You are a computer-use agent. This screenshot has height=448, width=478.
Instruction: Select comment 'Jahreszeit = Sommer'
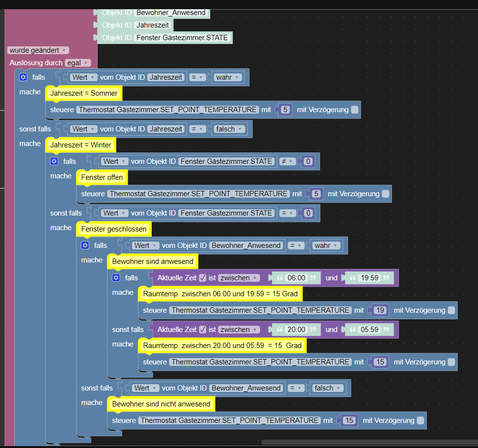pos(84,93)
